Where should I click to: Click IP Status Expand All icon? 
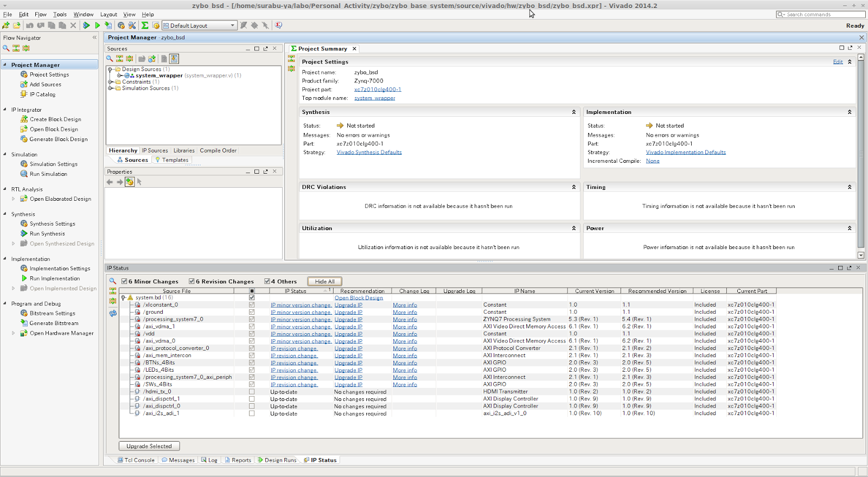click(113, 301)
